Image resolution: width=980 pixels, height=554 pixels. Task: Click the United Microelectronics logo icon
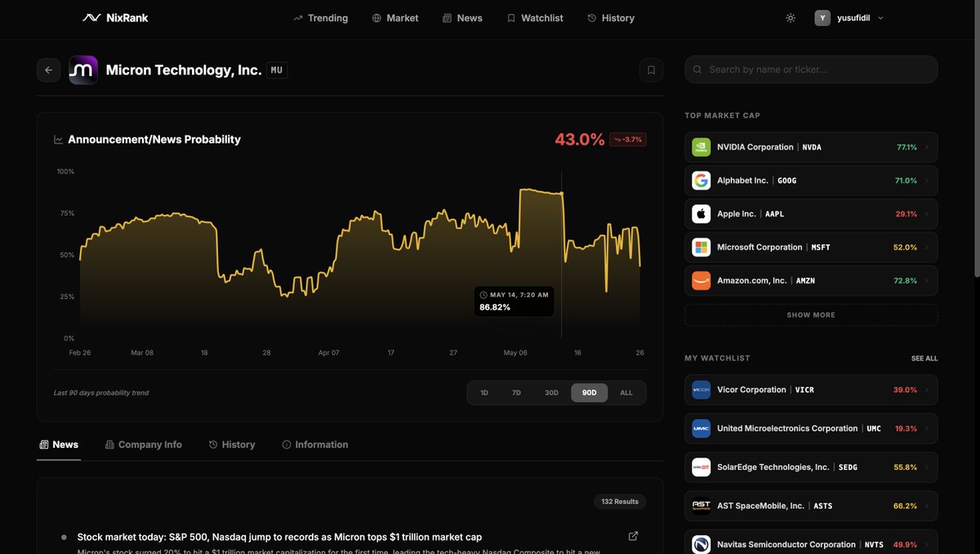pyautogui.click(x=701, y=428)
